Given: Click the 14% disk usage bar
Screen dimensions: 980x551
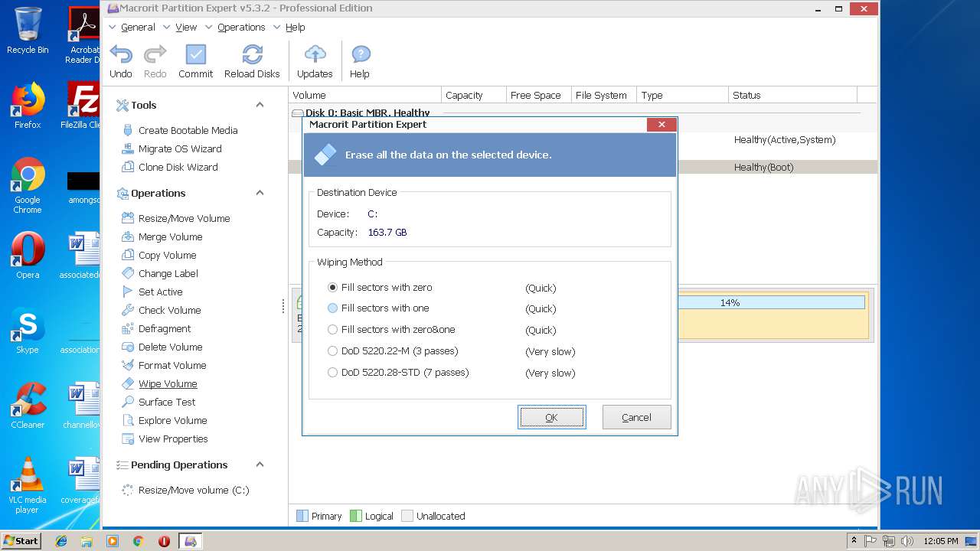Looking at the screenshot, I should click(771, 303).
